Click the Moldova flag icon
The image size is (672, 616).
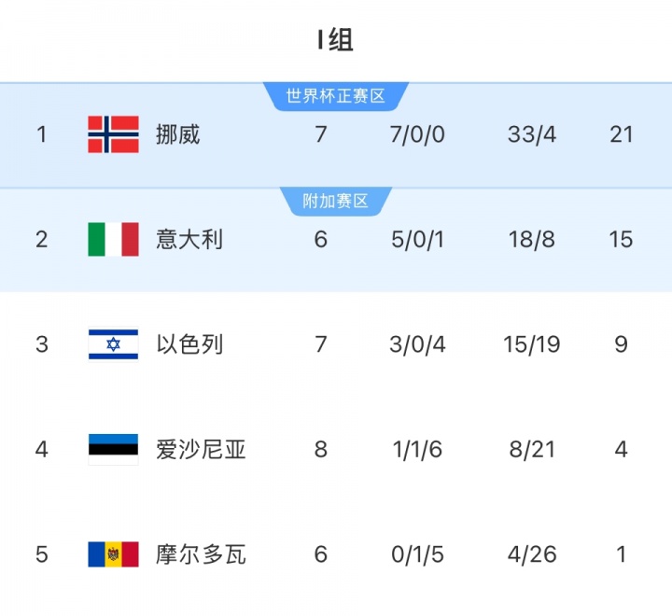(x=113, y=554)
